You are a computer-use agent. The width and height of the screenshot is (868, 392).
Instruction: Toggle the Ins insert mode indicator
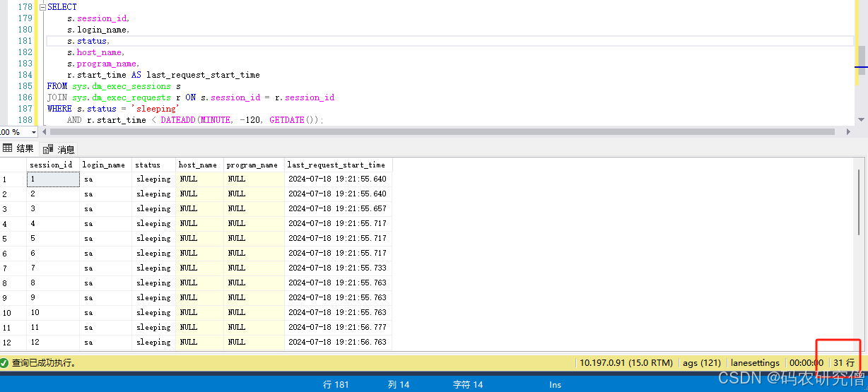point(555,385)
